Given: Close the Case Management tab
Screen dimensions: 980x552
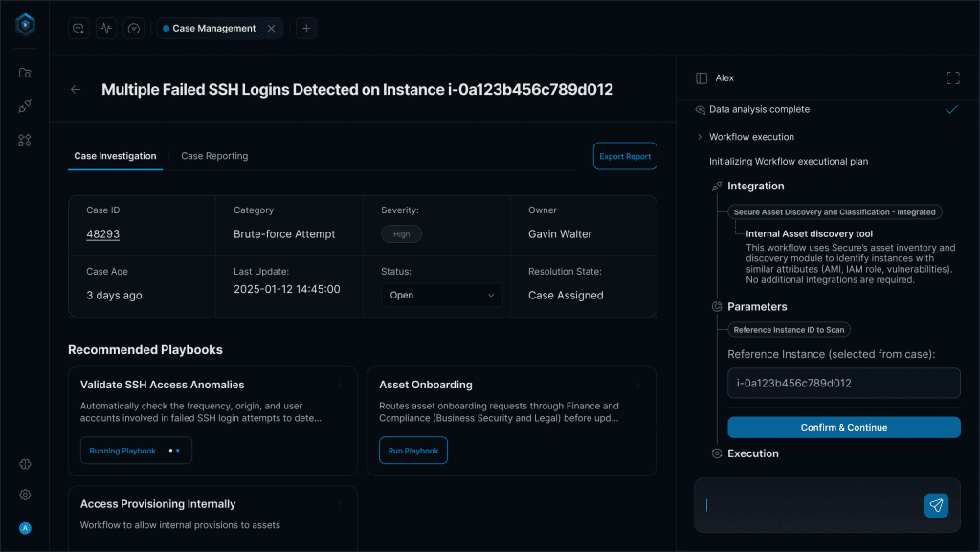Looking at the screenshot, I should point(271,29).
